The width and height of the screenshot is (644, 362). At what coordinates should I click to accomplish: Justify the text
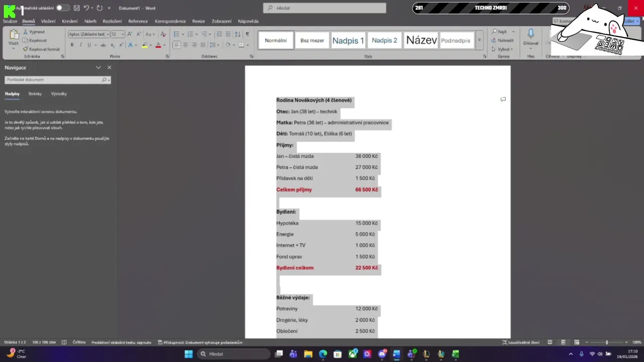point(203,45)
